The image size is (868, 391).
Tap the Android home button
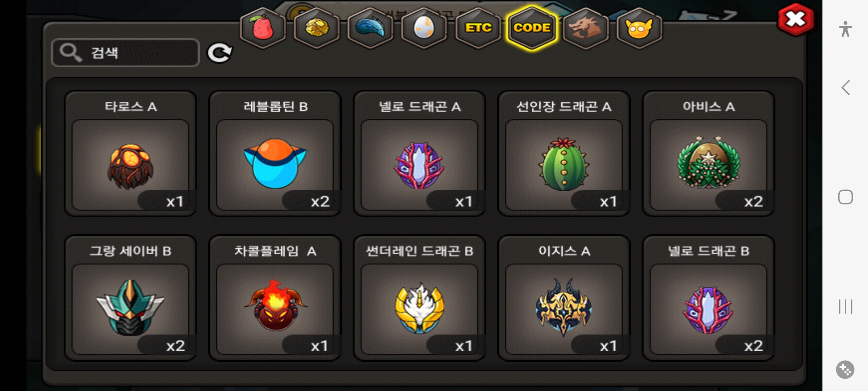pyautogui.click(x=846, y=197)
